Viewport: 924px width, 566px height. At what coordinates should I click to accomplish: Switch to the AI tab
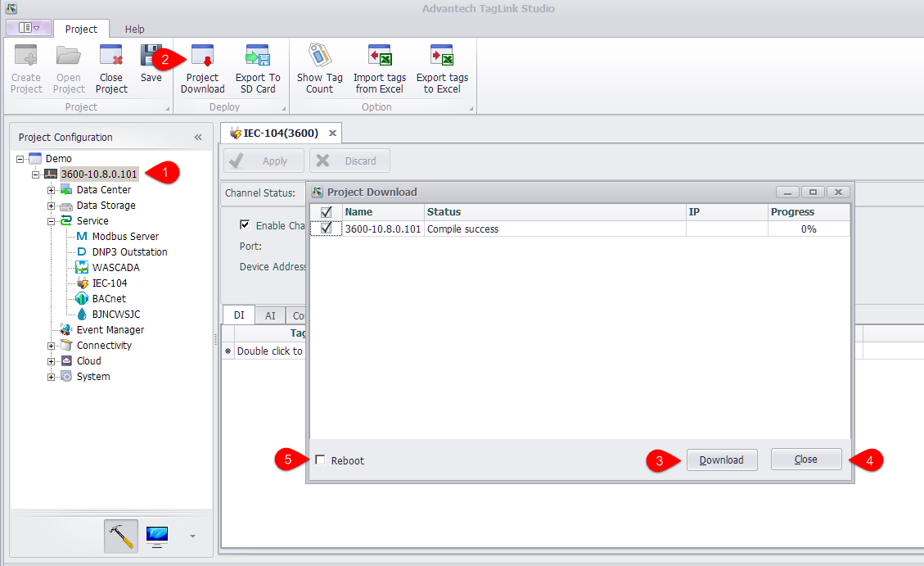point(270,315)
